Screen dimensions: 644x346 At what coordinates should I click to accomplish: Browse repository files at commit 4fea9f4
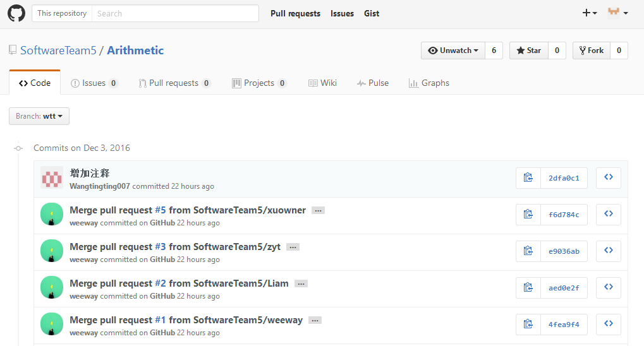coord(609,325)
